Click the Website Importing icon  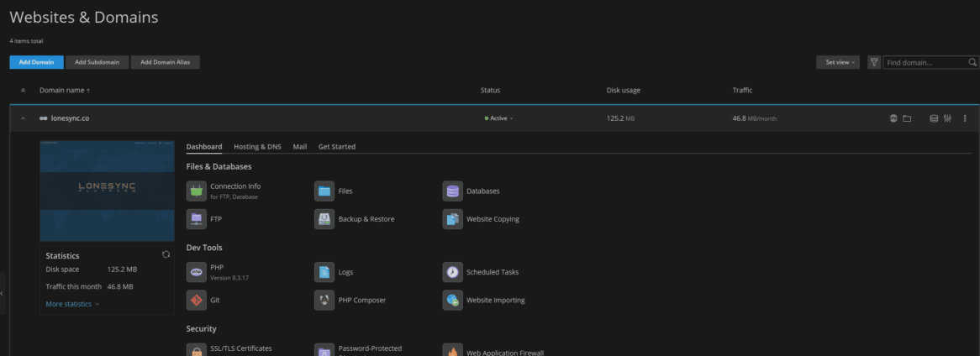pyautogui.click(x=453, y=300)
